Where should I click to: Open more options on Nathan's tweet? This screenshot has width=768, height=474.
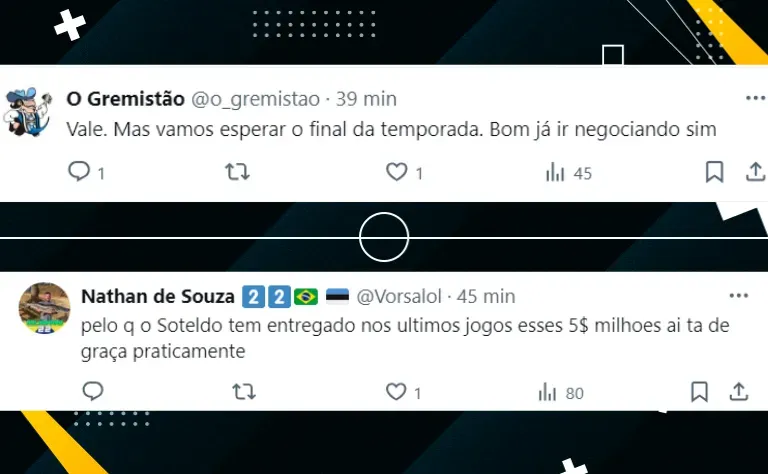739,296
